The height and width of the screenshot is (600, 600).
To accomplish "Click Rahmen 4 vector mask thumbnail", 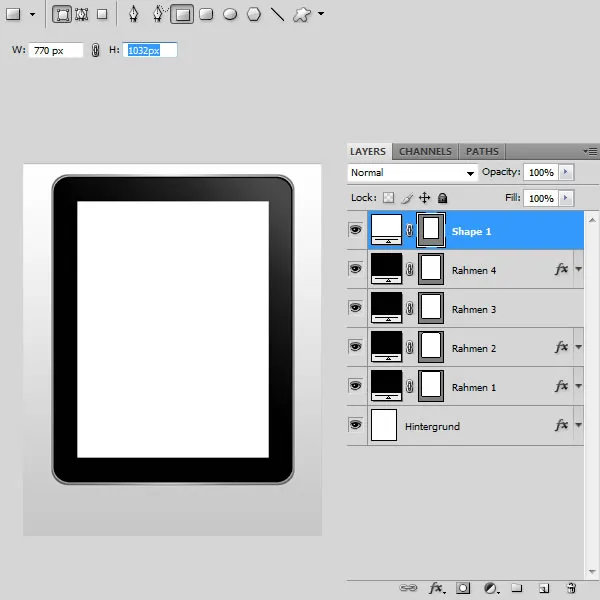I will click(x=431, y=269).
